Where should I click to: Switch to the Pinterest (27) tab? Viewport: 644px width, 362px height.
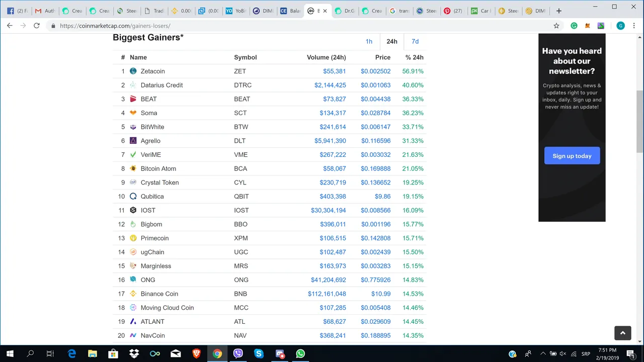point(453,11)
